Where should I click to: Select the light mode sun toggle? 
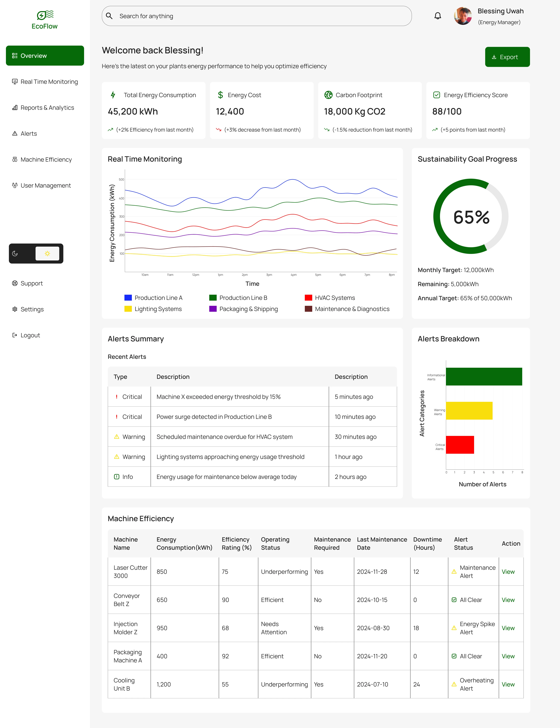[47, 254]
